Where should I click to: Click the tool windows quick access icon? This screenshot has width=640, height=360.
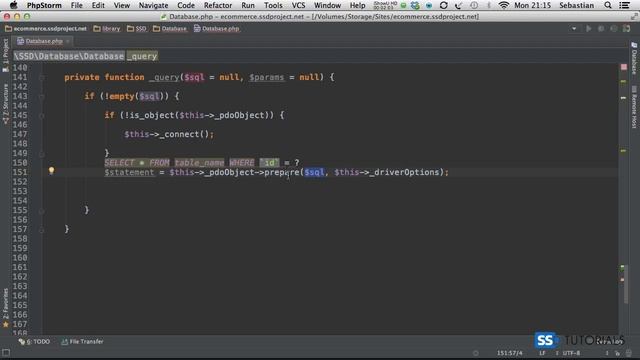click(x=6, y=353)
